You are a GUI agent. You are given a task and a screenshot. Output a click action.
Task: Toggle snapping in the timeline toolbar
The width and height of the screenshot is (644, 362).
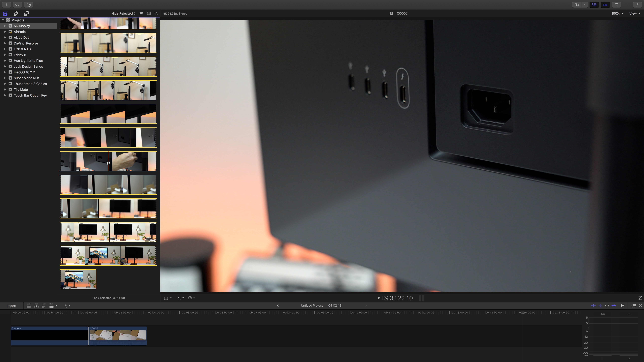coord(614,305)
